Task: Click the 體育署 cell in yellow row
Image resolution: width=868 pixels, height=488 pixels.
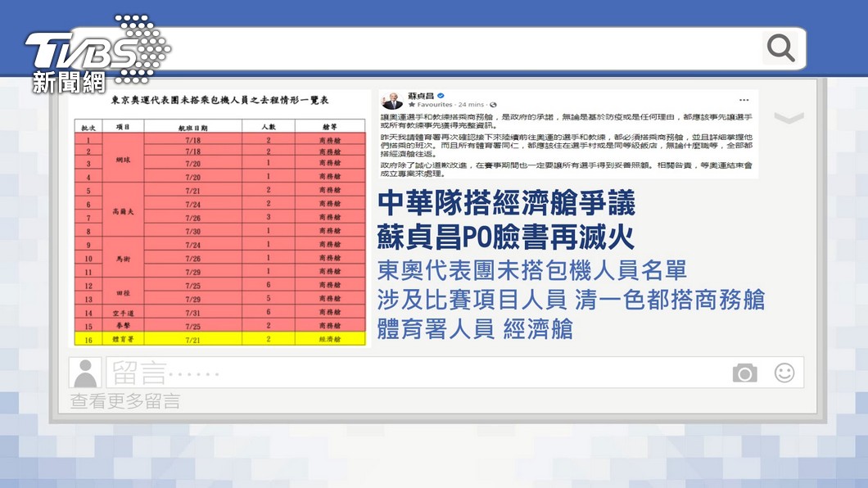Action: click(x=123, y=339)
